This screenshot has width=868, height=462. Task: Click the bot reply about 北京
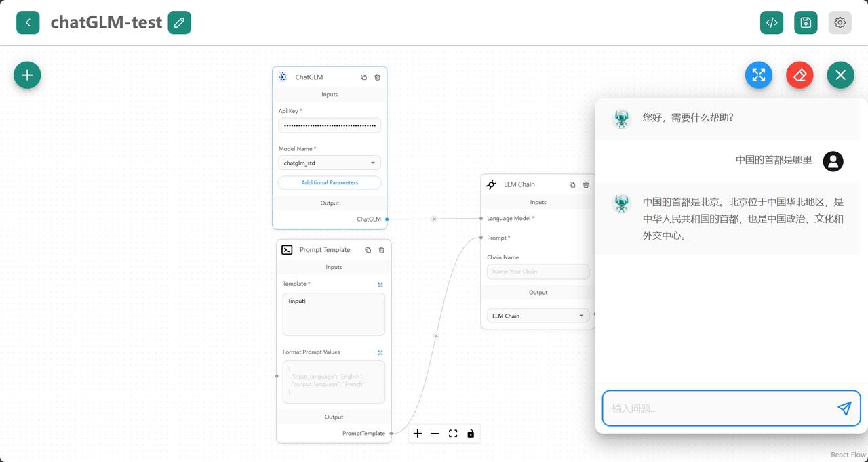pos(743,219)
